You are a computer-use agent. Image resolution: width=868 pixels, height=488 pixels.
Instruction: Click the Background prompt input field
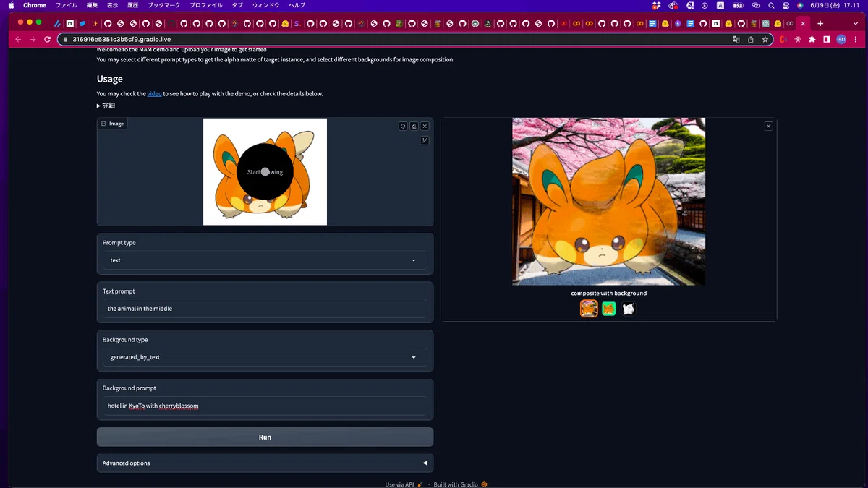[x=265, y=406]
